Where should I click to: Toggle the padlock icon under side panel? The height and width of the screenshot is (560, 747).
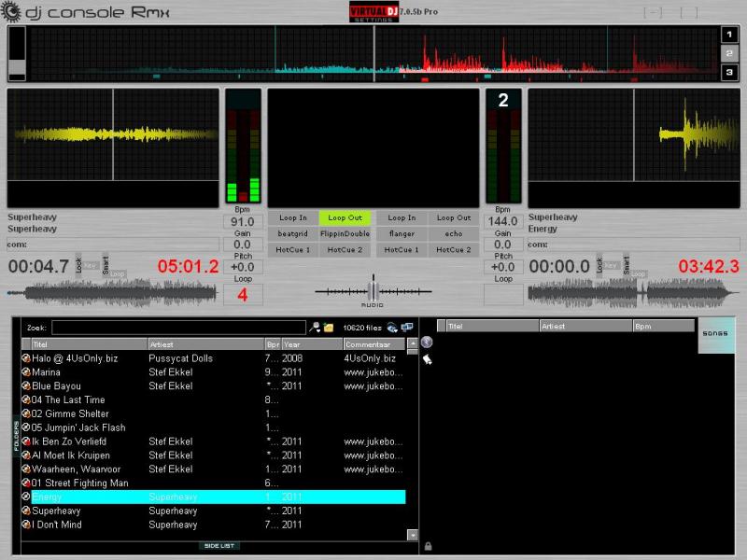point(428,546)
